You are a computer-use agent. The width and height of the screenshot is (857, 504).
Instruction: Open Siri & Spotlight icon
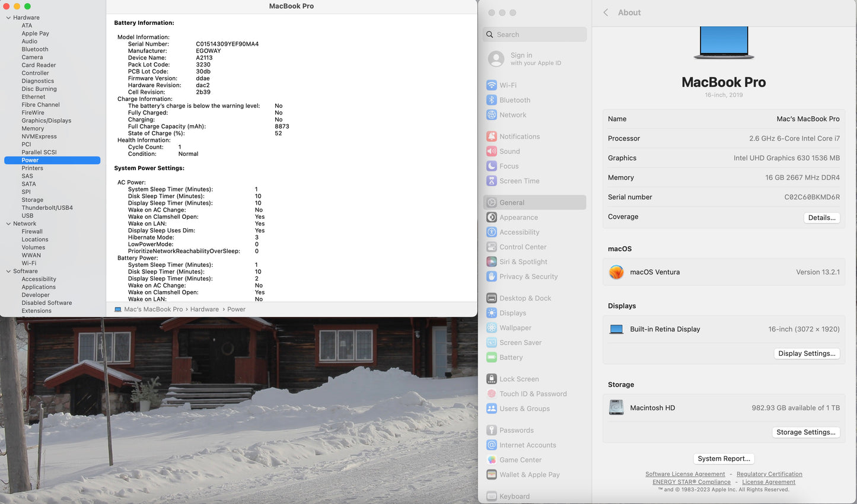[x=492, y=261]
